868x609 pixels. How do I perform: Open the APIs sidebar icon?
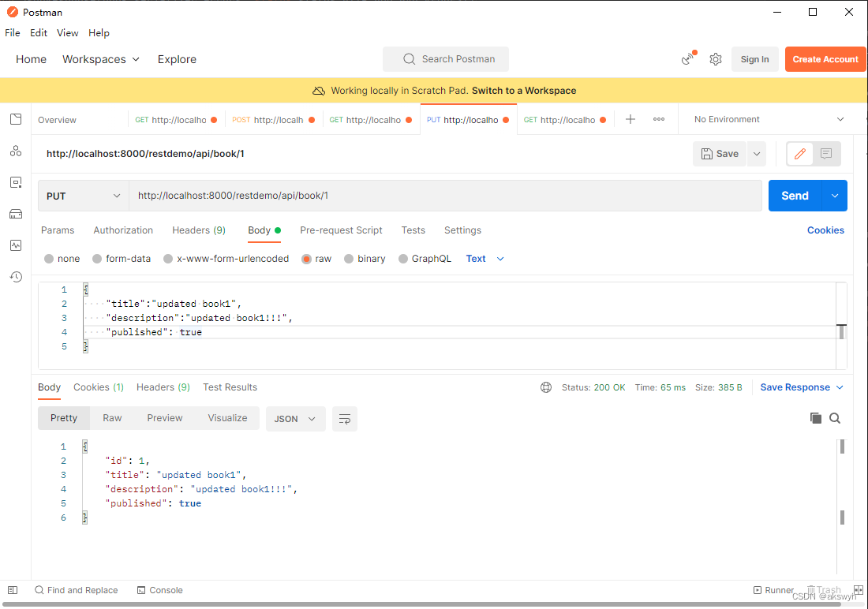(16, 151)
